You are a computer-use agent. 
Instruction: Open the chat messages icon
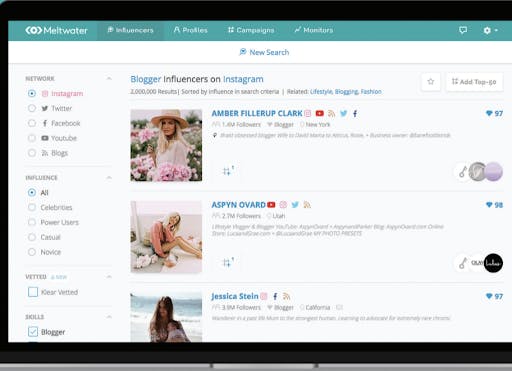coord(463,30)
